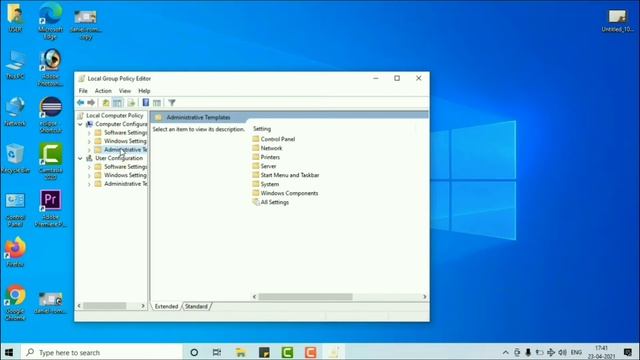Expand Software Settings under Computer Configuration
The width and height of the screenshot is (640, 360).
click(x=89, y=133)
